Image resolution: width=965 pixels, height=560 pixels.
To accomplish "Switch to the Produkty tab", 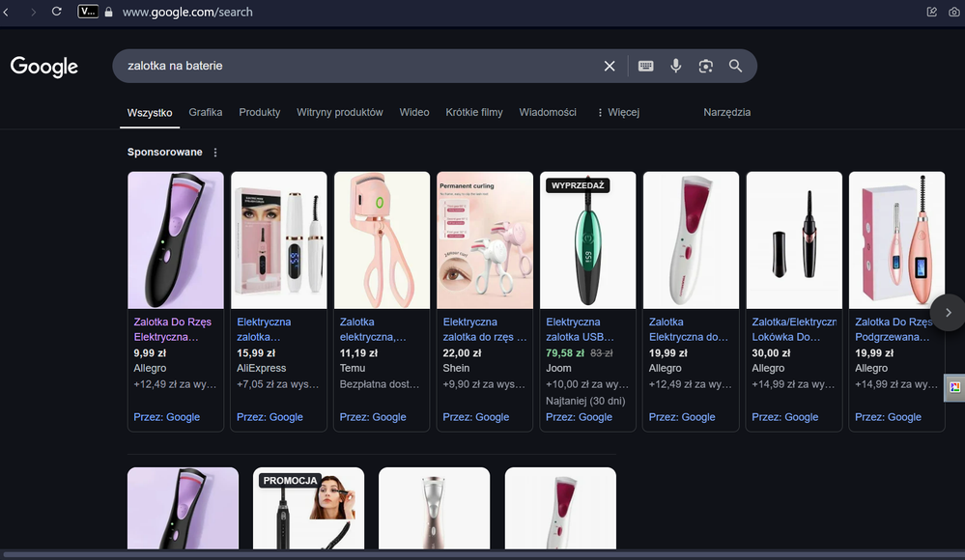I will pos(260,112).
